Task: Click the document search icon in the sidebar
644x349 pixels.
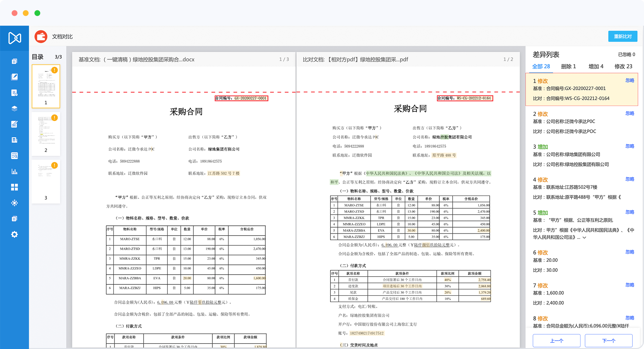Action: 14,156
